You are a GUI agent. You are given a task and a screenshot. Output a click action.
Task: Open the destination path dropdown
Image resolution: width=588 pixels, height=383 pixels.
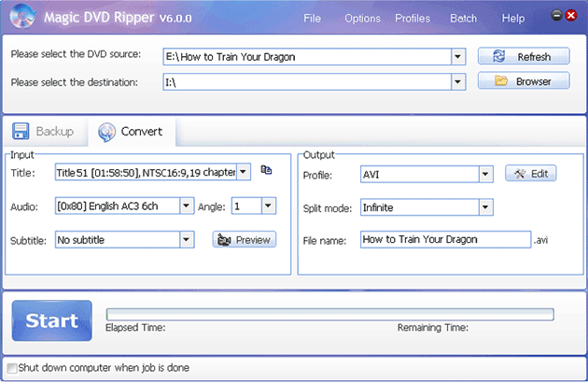(x=457, y=82)
